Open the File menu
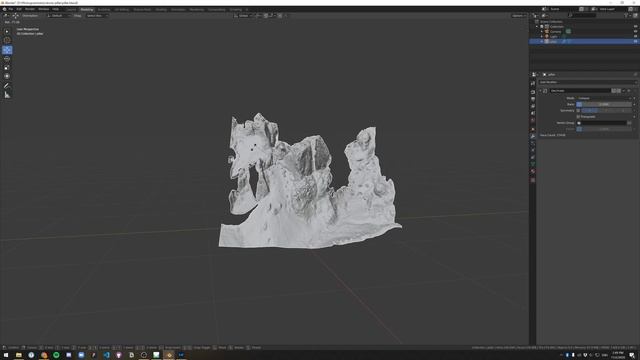 (11, 9)
